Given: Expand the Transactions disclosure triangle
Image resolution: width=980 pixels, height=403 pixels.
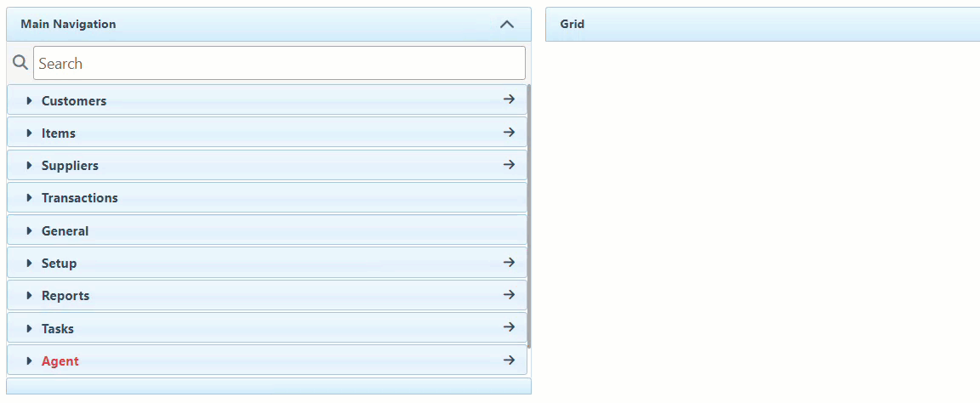Looking at the screenshot, I should 29,198.
